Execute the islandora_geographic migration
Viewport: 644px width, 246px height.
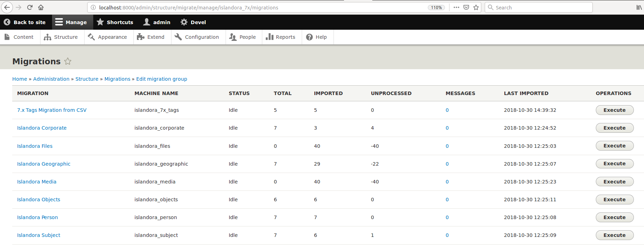pyautogui.click(x=615, y=164)
